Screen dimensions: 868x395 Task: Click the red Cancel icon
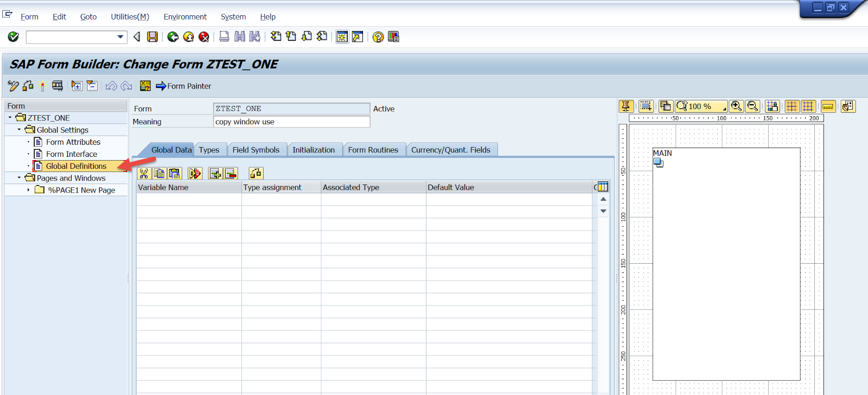204,37
